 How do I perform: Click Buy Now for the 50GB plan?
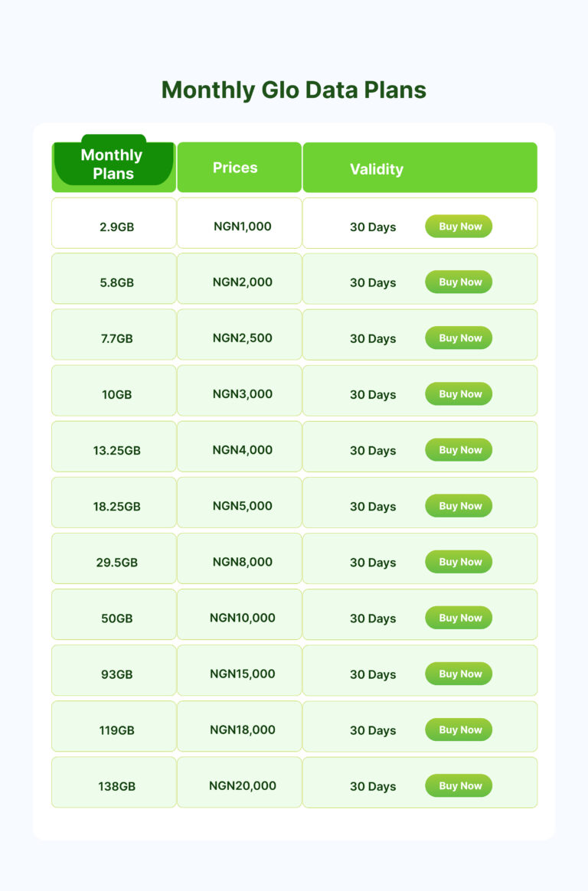459,618
